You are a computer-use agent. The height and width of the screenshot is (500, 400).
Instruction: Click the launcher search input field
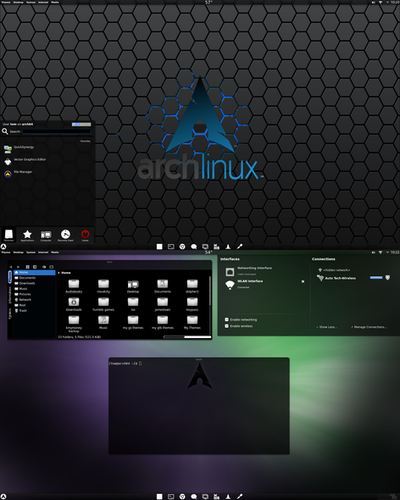point(56,132)
